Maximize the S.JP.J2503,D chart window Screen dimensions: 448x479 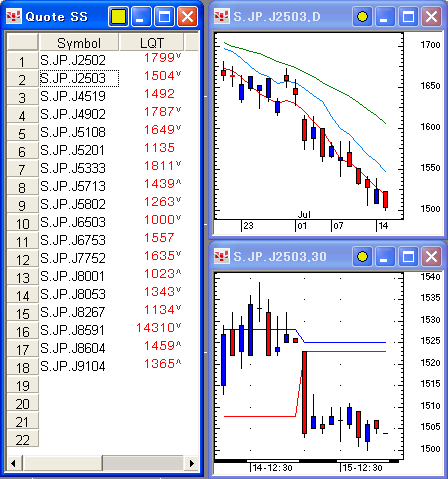408,16
